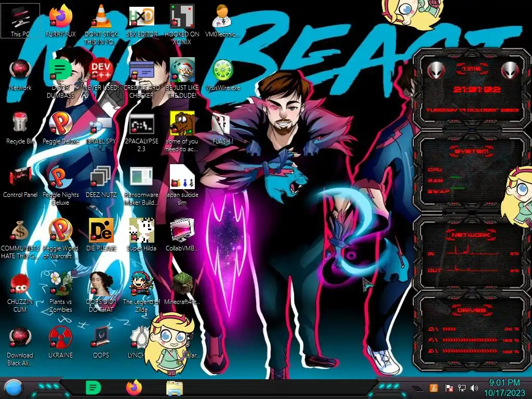Click the IN label in the Network widget

tap(431, 254)
